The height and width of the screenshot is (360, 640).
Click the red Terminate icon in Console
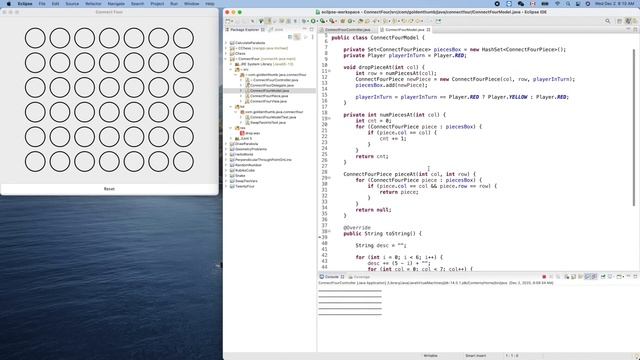pyautogui.click(x=544, y=277)
